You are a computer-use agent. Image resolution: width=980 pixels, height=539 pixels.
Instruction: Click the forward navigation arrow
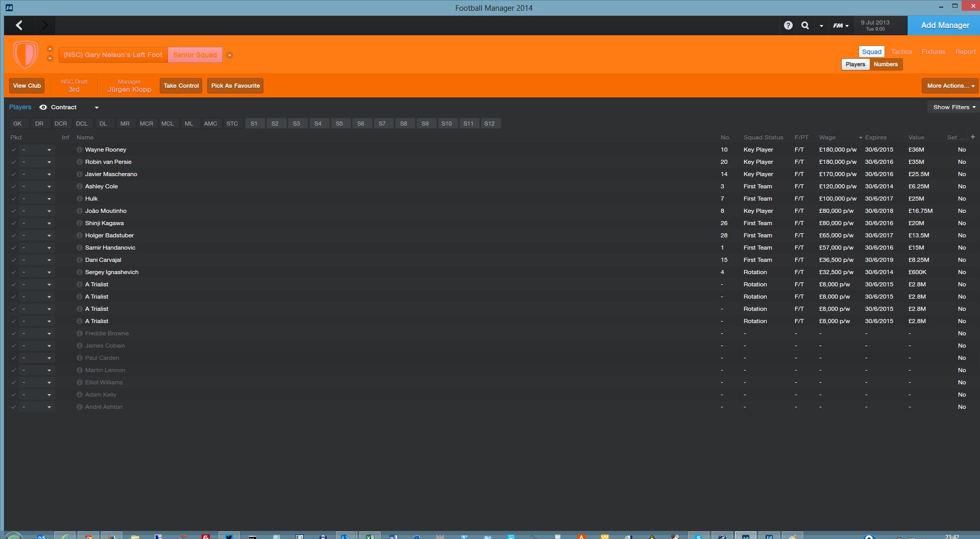click(45, 25)
